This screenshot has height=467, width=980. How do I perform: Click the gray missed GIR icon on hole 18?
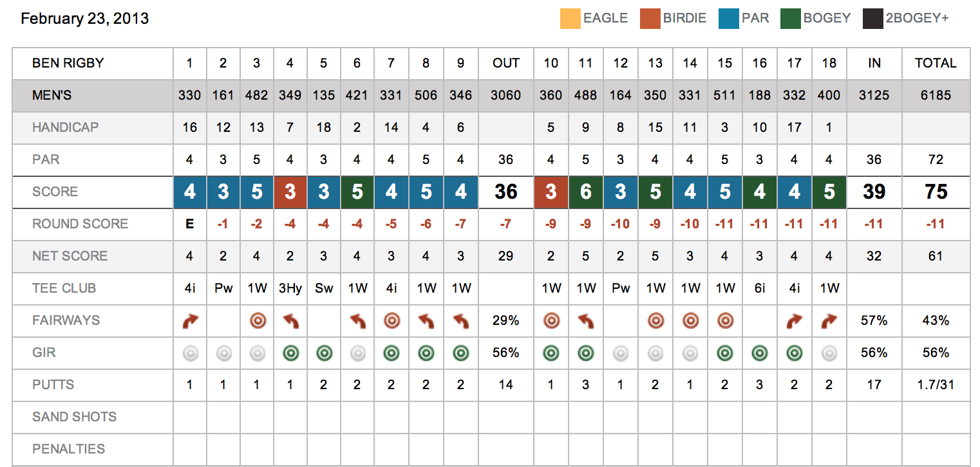coord(829,353)
